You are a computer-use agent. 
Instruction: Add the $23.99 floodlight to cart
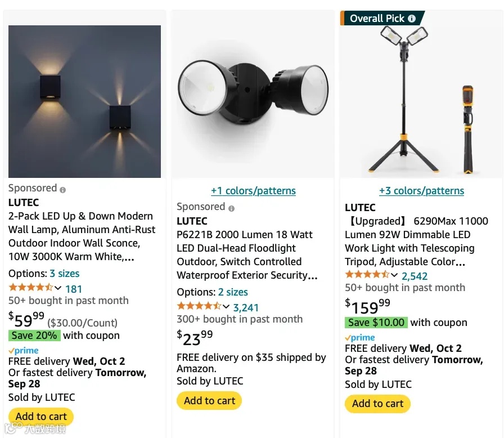(x=209, y=401)
